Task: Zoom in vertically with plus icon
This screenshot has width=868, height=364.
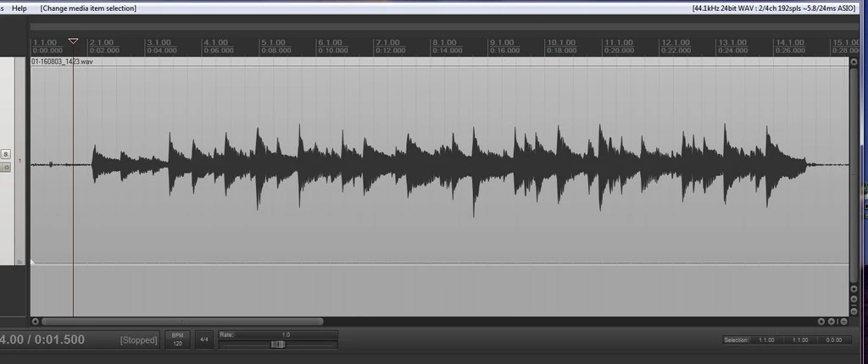Action: tap(854, 300)
